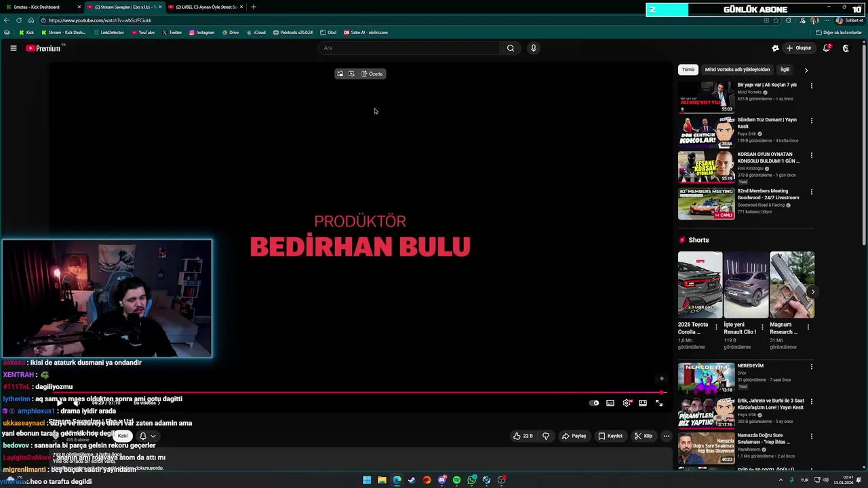Open a new browser tab
The image size is (868, 488).
254,7
